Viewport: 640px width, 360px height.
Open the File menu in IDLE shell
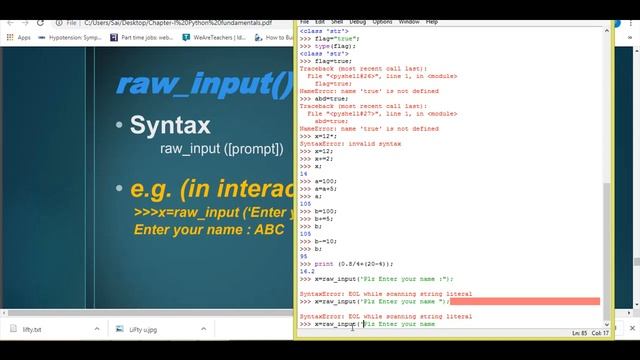tap(304, 22)
